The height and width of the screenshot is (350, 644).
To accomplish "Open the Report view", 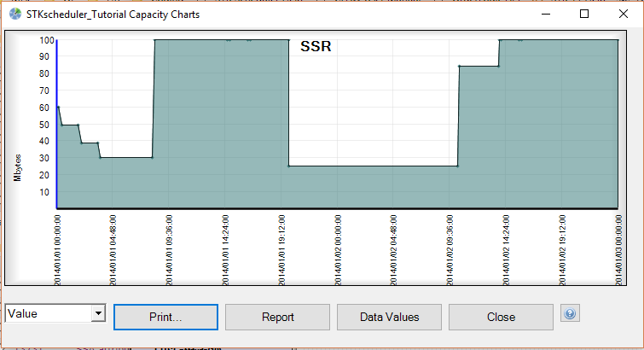I will 277,317.
